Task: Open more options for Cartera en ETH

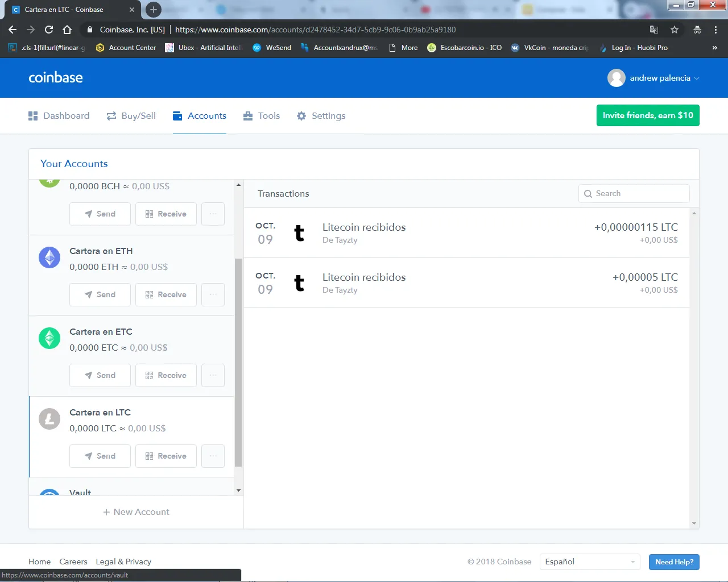Action: [x=213, y=294]
